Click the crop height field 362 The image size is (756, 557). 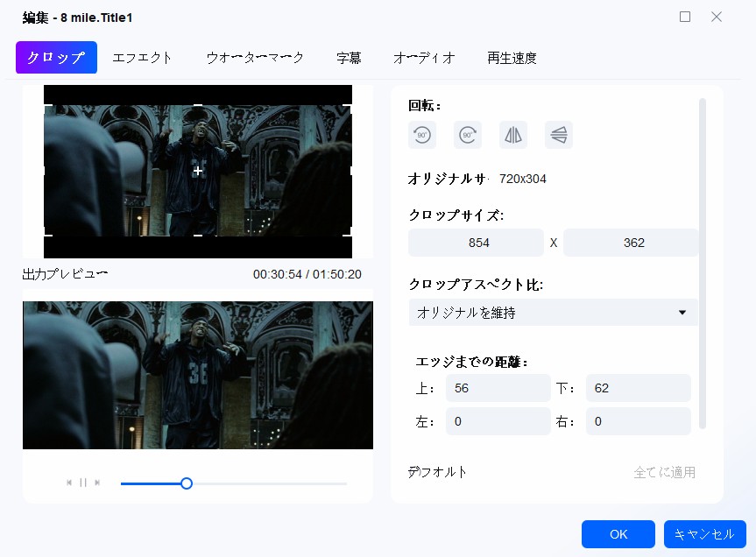(631, 243)
